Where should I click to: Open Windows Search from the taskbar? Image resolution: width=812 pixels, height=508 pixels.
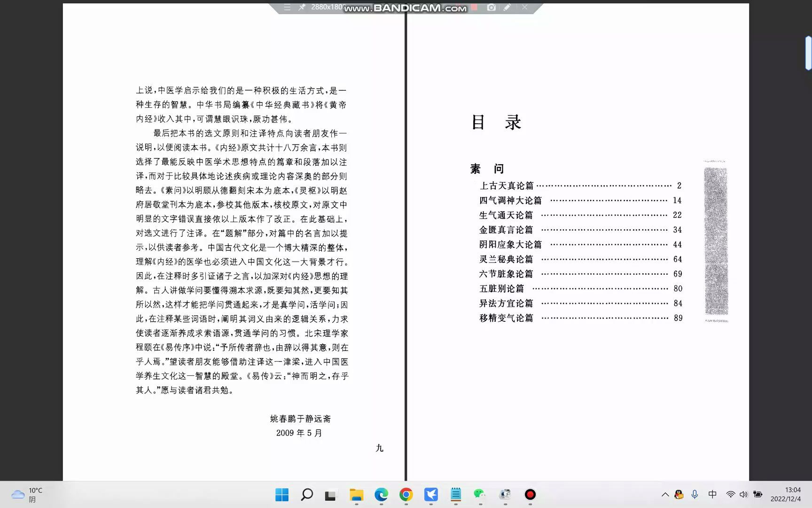coord(307,494)
